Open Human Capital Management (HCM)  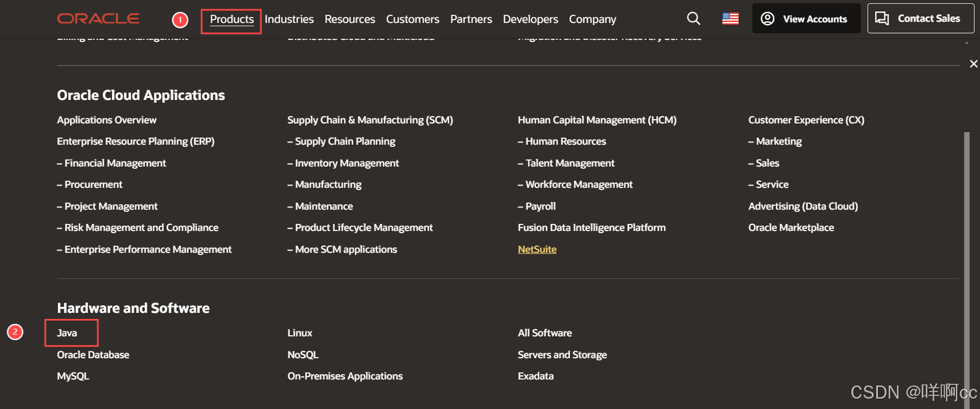coord(597,120)
